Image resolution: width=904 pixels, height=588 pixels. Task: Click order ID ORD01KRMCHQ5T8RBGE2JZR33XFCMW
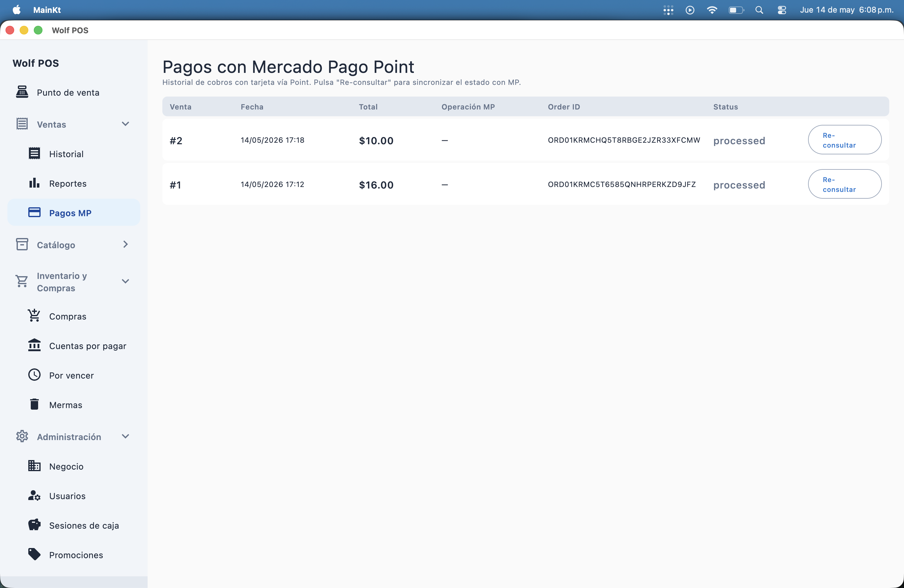pyautogui.click(x=624, y=140)
